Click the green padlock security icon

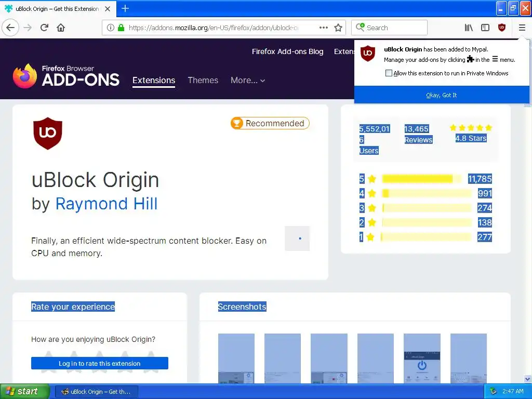pos(121,28)
